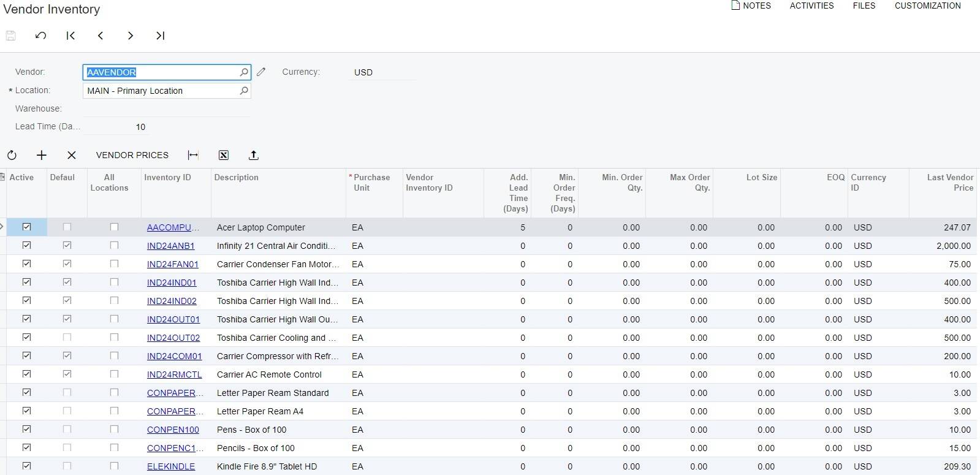Screen dimensions: 980x475
Task: Add a new row to grid
Action: pos(41,155)
